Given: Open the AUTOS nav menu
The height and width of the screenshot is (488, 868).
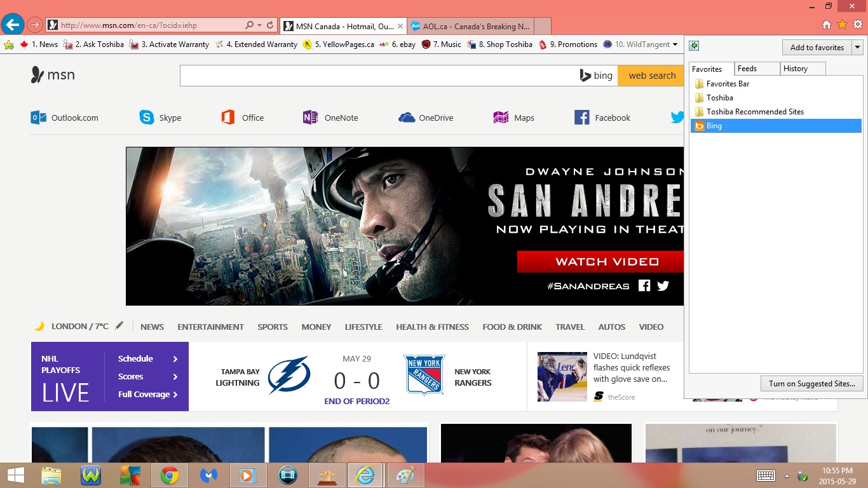Looking at the screenshot, I should (612, 327).
